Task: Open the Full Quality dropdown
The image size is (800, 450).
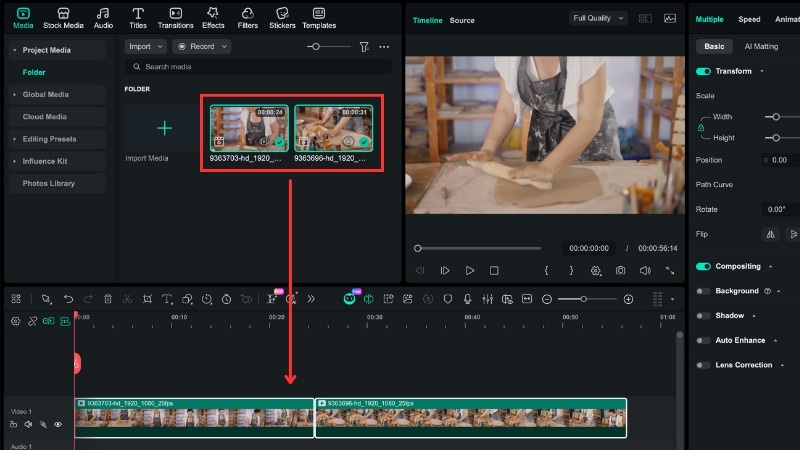Action: pos(598,18)
